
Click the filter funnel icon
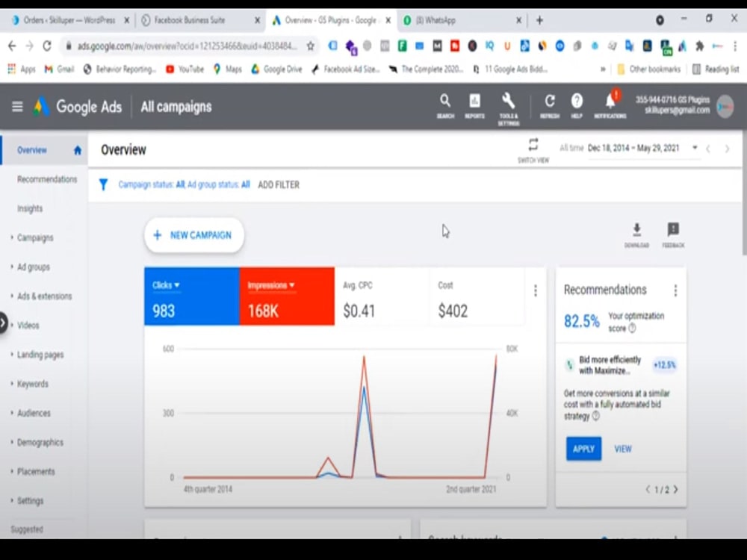pos(103,184)
